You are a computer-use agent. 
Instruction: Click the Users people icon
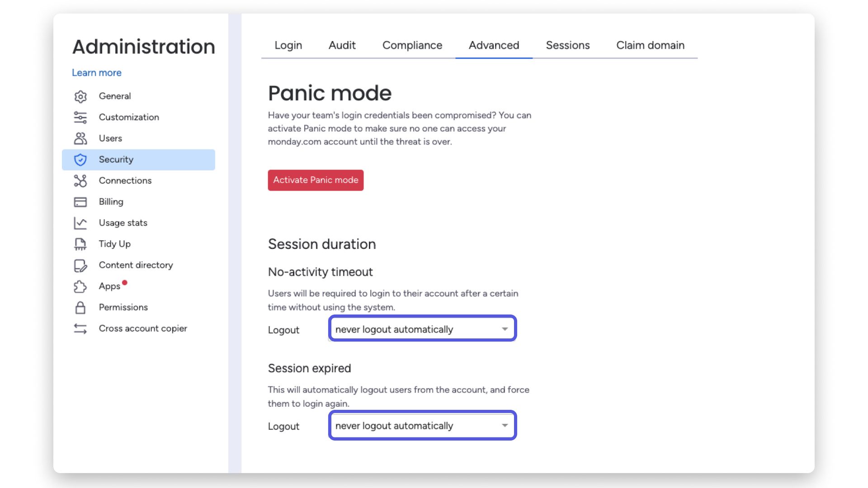point(80,138)
